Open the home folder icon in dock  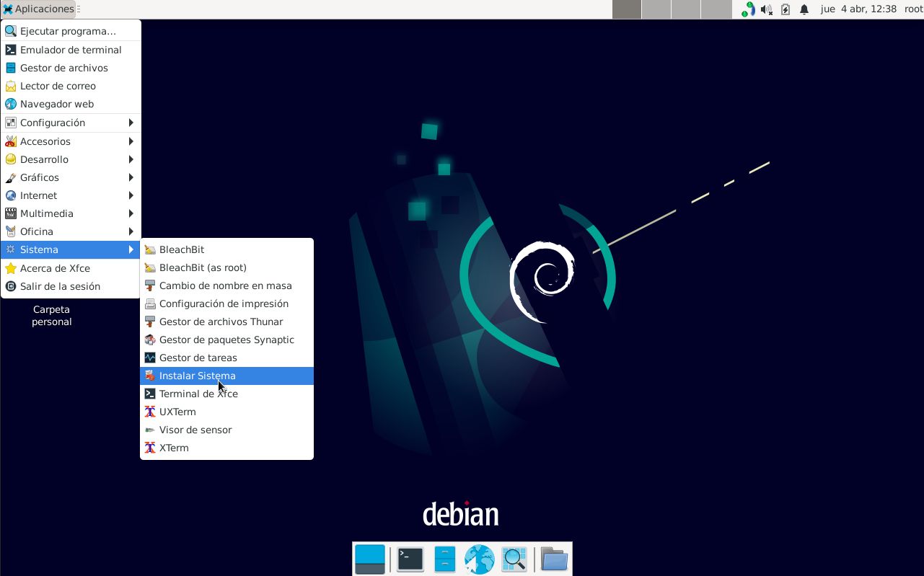pos(554,559)
